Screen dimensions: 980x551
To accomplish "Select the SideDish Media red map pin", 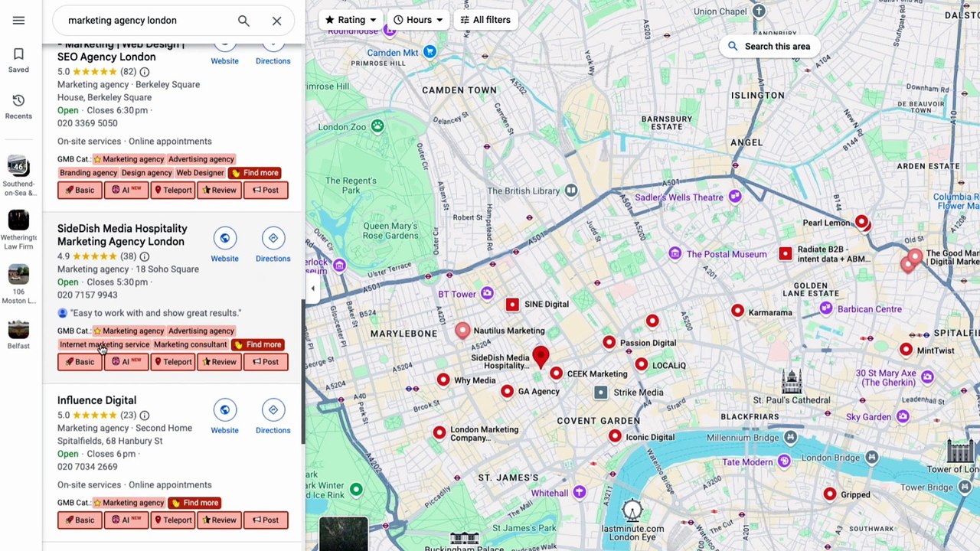I will (541, 356).
